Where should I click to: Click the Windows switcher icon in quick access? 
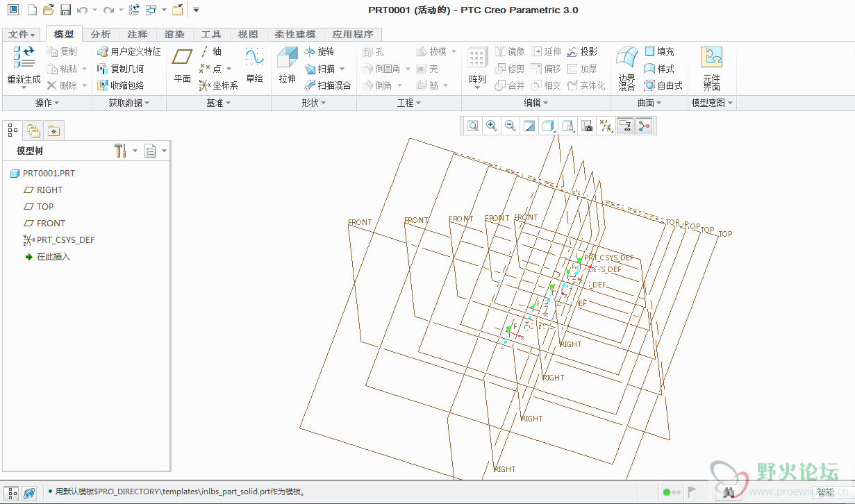(x=151, y=10)
